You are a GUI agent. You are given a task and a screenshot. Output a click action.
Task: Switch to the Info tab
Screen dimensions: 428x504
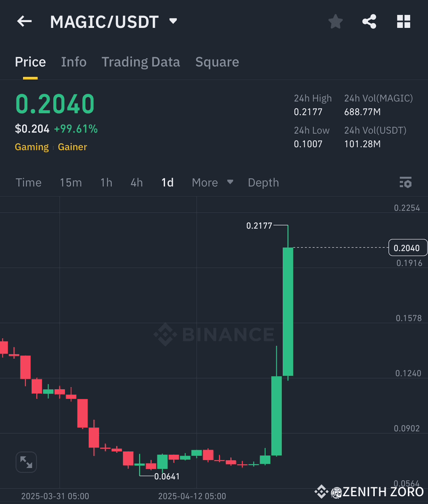pos(73,62)
